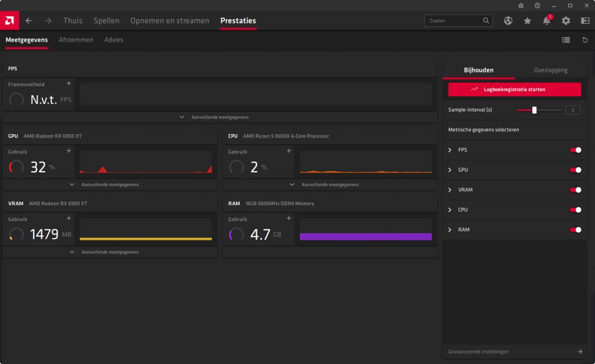This screenshot has width=595, height=364.
Task: Adjust the Sample-interval slider handle
Action: click(534, 110)
